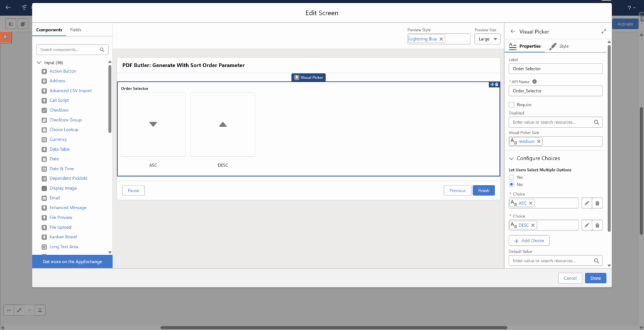
Task: Switch to the Fields tab
Action: (x=75, y=30)
